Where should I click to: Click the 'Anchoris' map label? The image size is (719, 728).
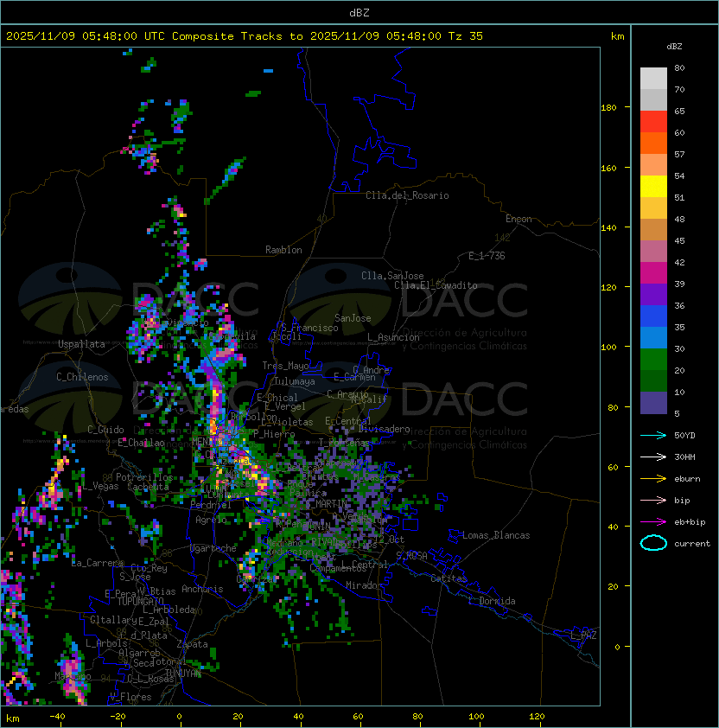tap(202, 589)
